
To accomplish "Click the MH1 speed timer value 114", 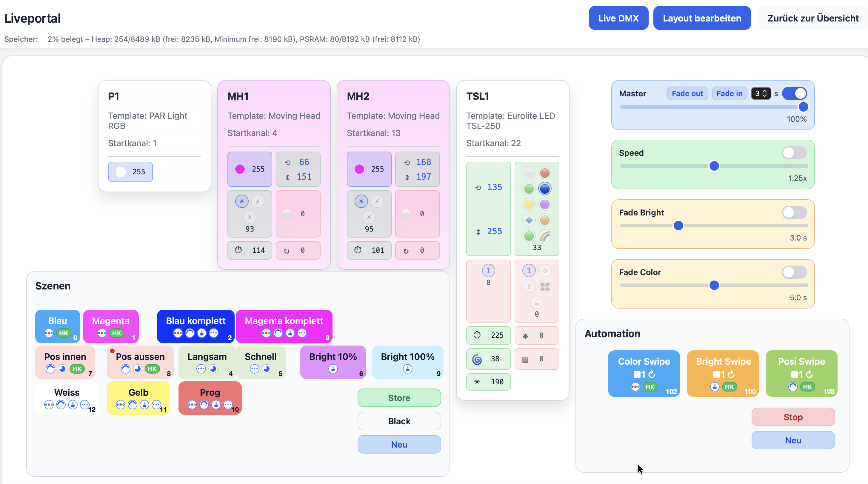I will (x=250, y=250).
